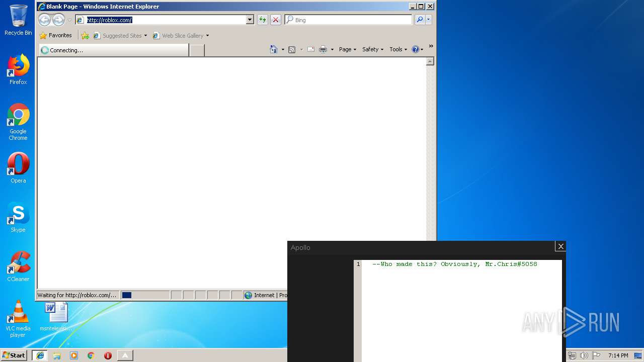Click the RSS Feeds icon
The height and width of the screenshot is (362, 644).
coord(292,49)
